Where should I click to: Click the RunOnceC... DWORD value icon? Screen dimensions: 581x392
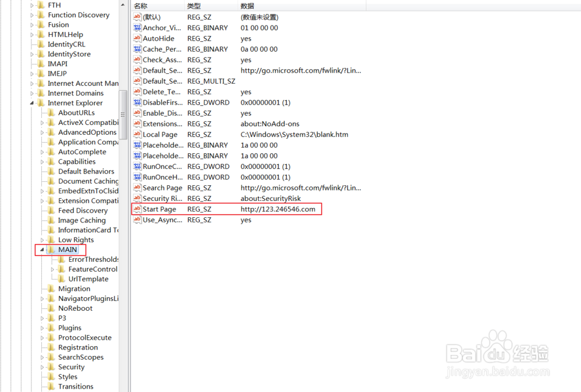137,166
